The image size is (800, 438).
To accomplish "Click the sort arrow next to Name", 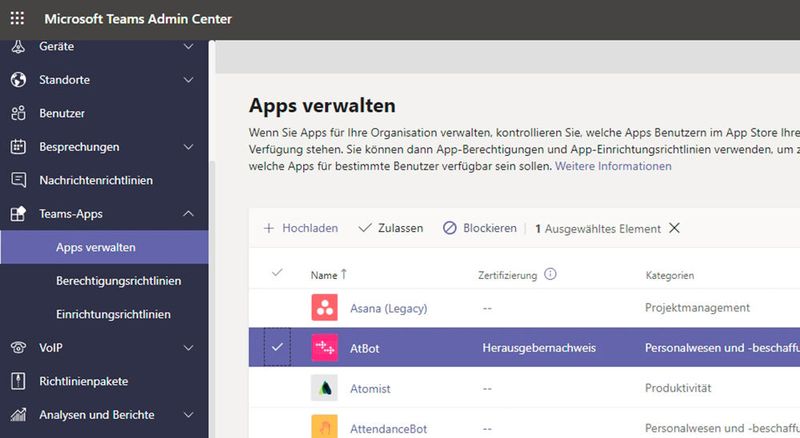I will [x=344, y=274].
